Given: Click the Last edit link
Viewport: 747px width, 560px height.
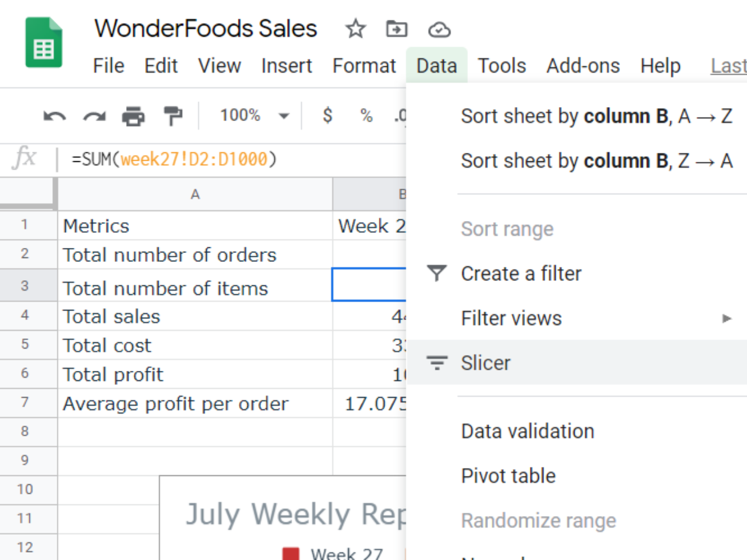Looking at the screenshot, I should [x=729, y=66].
